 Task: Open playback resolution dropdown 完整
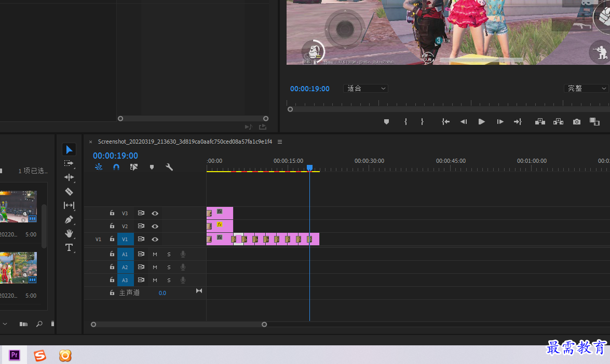point(586,89)
